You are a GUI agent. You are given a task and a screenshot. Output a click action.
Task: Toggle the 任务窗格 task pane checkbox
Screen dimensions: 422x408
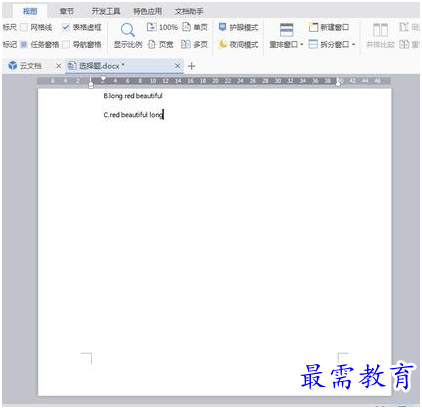click(x=24, y=44)
